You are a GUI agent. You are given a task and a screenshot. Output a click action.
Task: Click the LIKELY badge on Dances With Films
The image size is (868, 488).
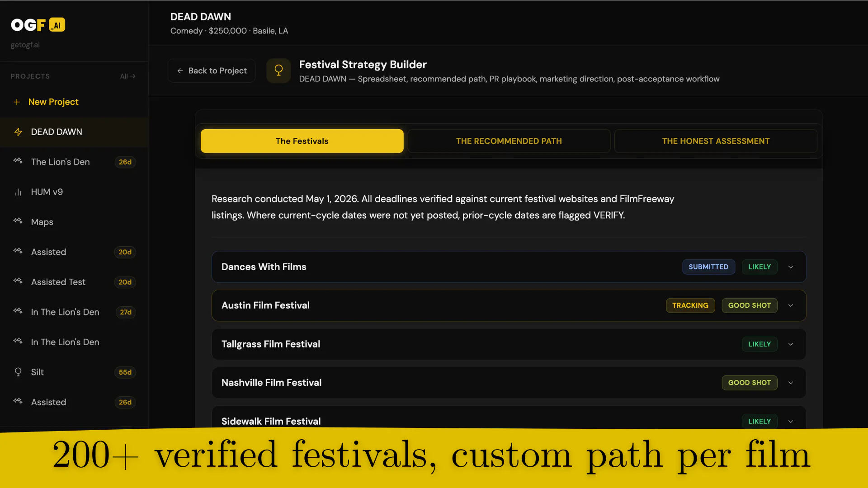[x=759, y=267]
